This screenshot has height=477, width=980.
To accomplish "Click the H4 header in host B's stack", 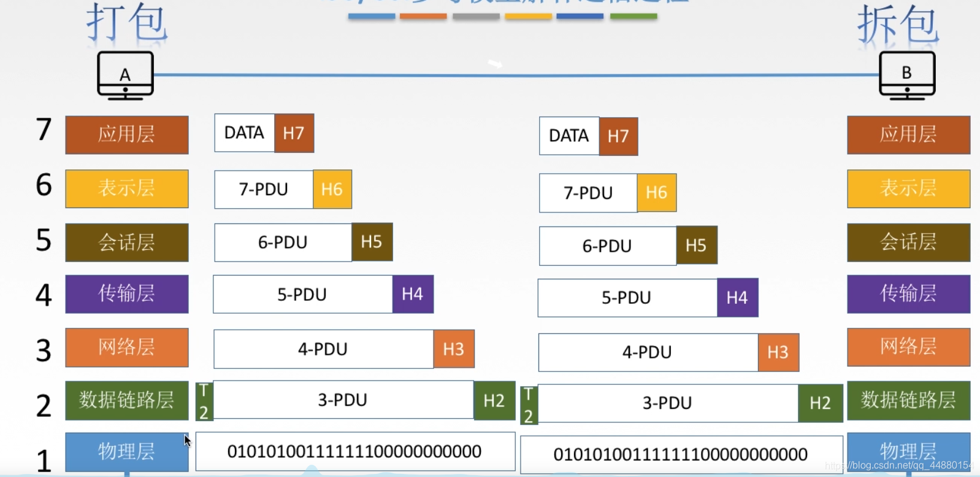I will pyautogui.click(x=738, y=298).
